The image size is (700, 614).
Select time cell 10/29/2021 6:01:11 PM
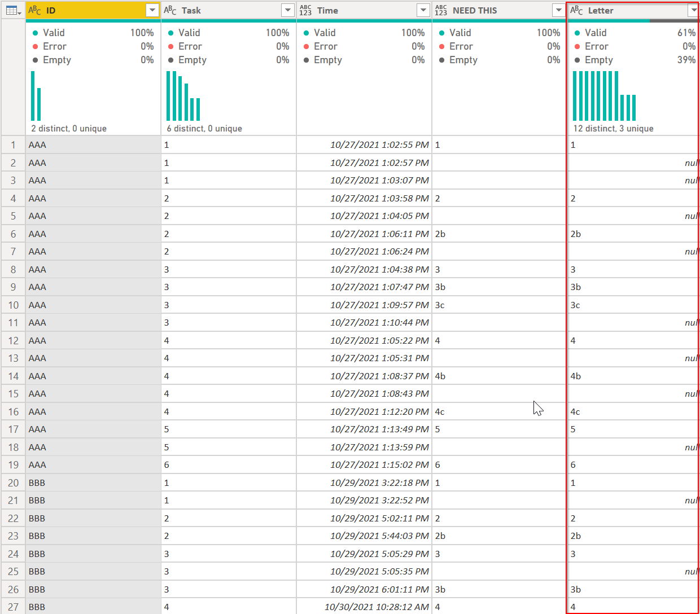pos(364,589)
